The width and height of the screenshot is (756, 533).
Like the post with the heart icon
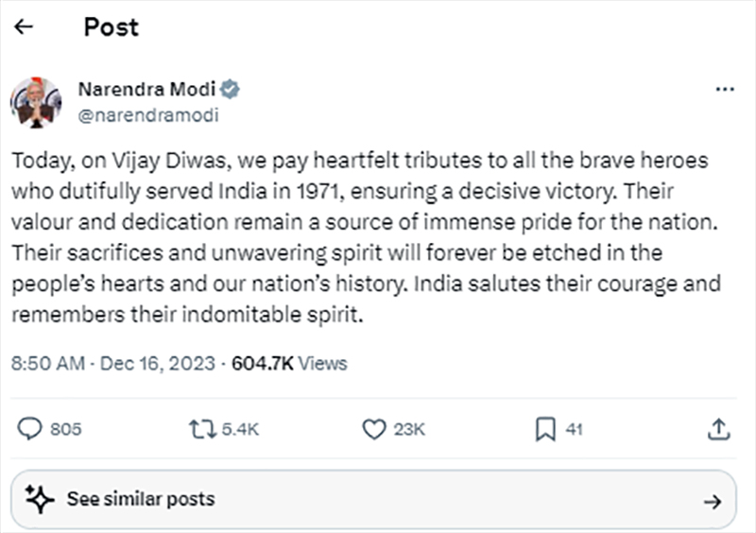click(374, 429)
